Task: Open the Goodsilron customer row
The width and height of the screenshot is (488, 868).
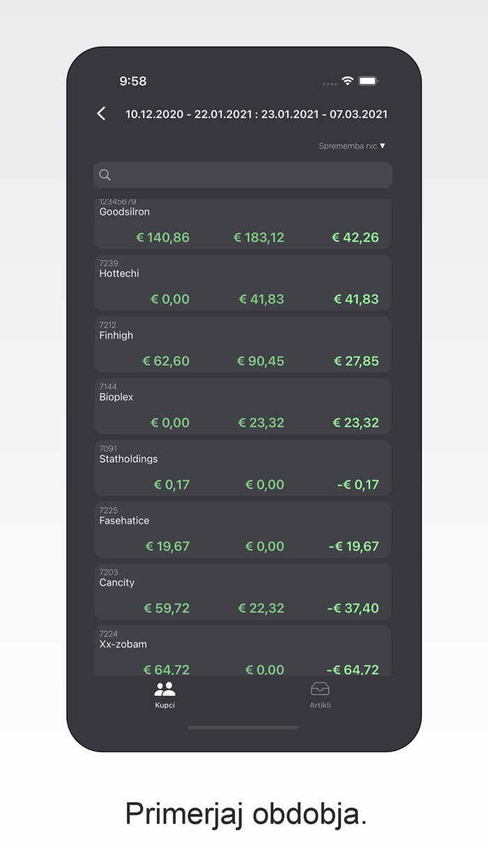Action: pos(243,224)
